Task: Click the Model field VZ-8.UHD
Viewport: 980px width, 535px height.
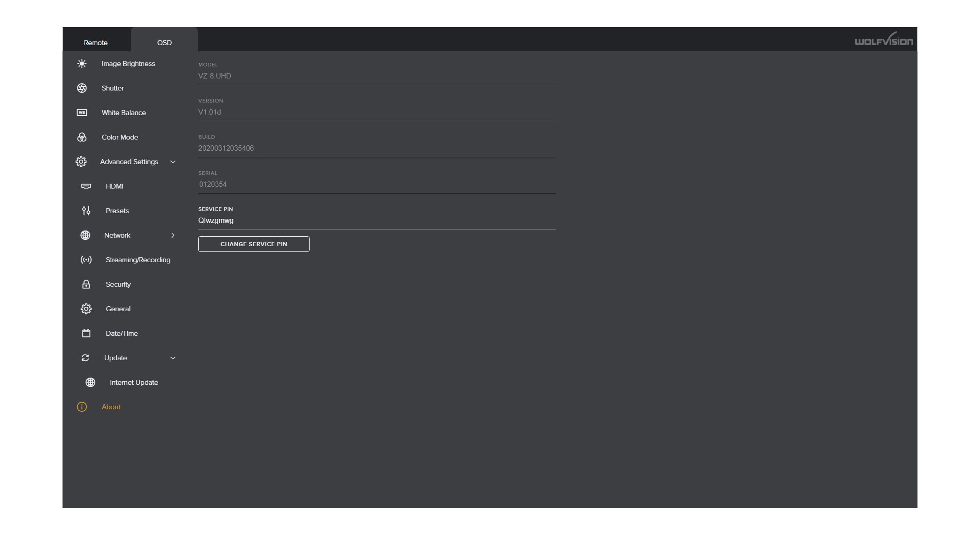Action: tap(377, 76)
